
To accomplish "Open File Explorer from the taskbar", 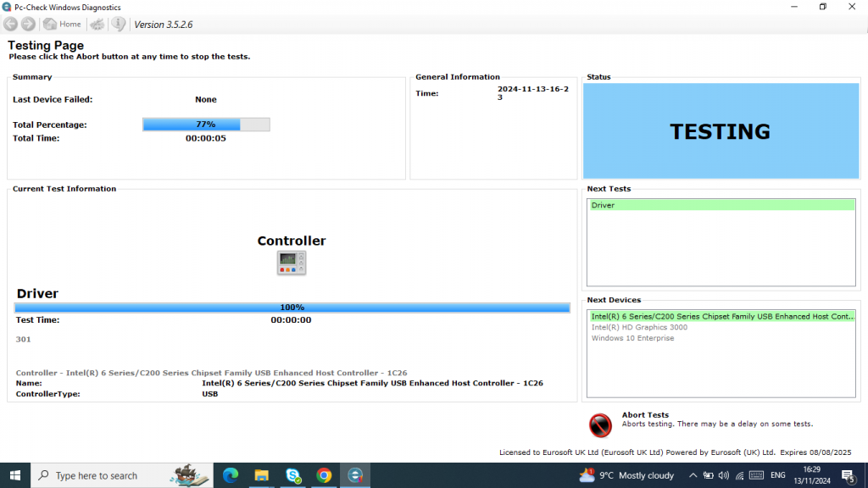I will pyautogui.click(x=262, y=475).
